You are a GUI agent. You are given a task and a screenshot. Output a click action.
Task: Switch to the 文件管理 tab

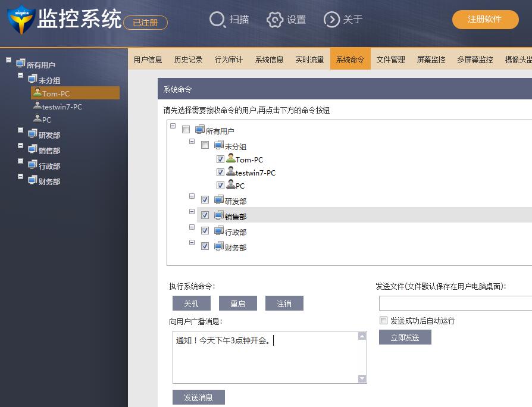pos(390,60)
